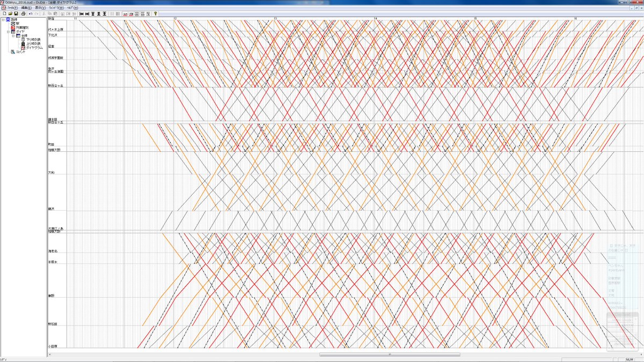Open the 上り時刻表 timetable tree item
The image size is (644, 362).
click(x=33, y=43)
